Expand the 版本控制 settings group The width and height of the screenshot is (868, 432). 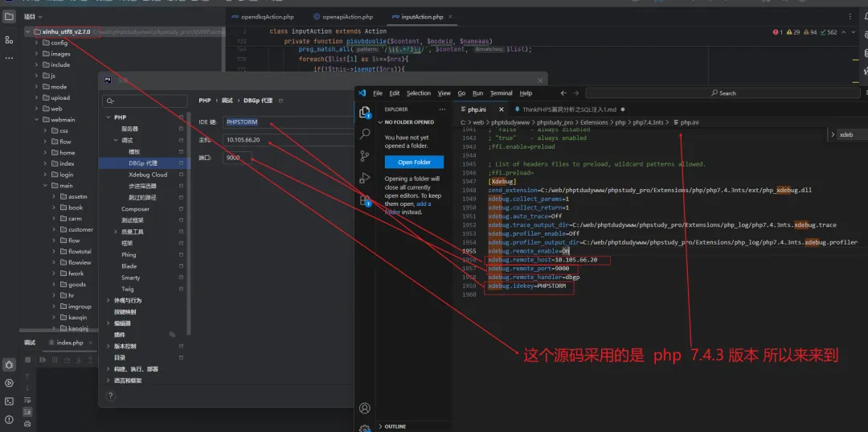pyautogui.click(x=108, y=346)
